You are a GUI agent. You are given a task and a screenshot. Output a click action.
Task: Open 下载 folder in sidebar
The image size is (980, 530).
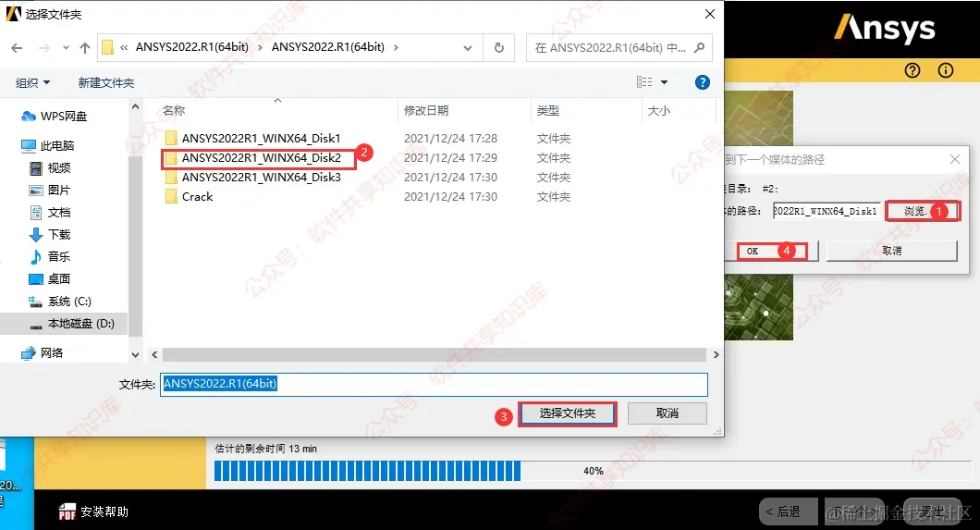pos(50,234)
